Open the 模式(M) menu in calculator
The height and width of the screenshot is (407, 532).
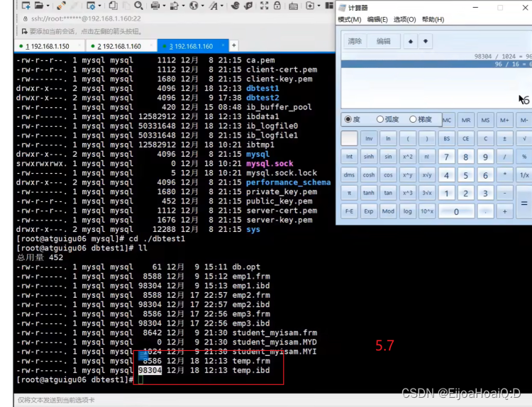click(350, 19)
